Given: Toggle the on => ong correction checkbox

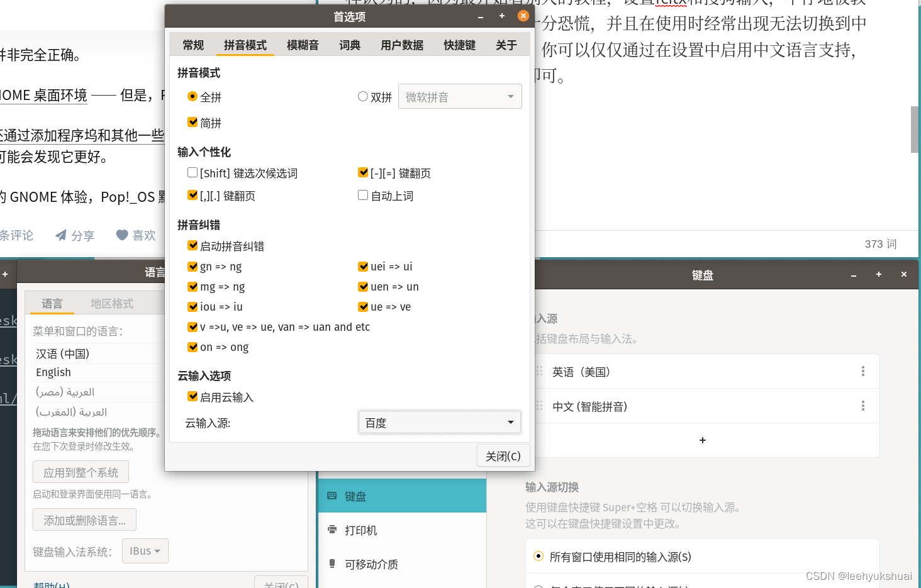Looking at the screenshot, I should [193, 347].
